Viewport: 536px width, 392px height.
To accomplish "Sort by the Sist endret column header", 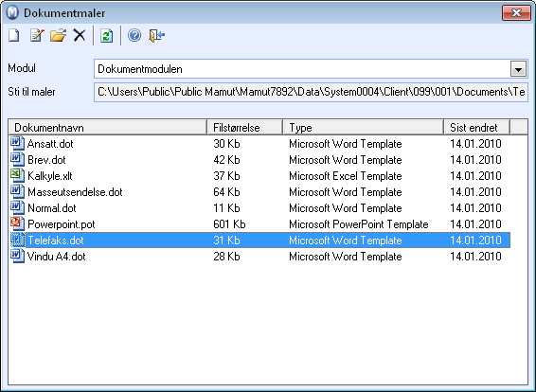I will click(x=477, y=128).
